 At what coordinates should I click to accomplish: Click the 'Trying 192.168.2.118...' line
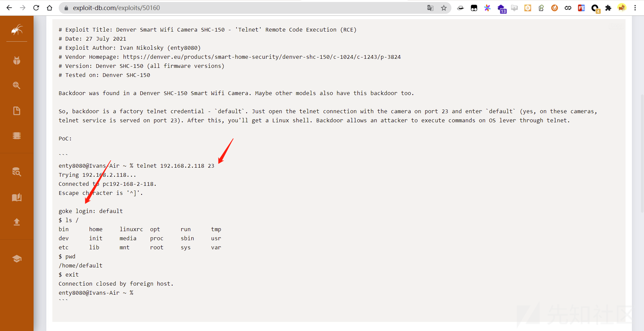pyautogui.click(x=97, y=175)
